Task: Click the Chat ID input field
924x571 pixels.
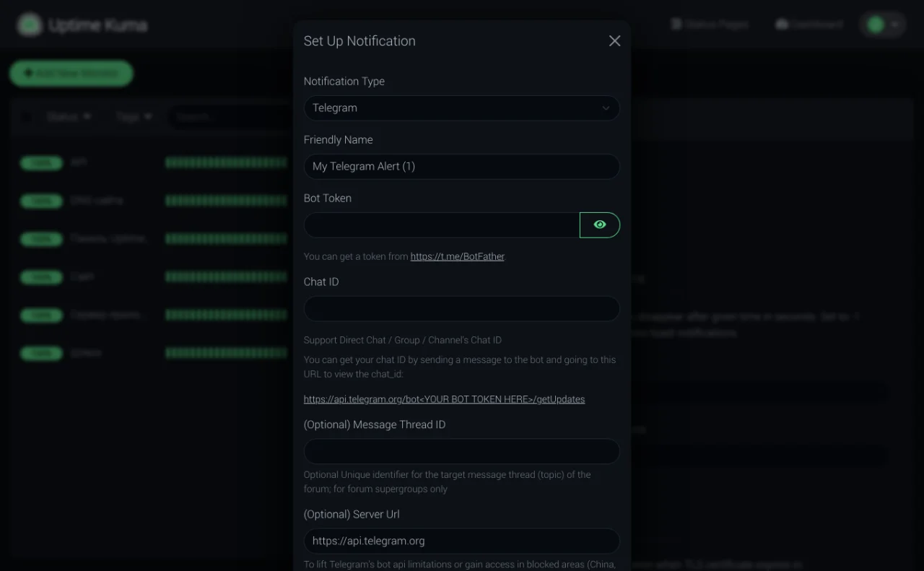Action: tap(461, 308)
